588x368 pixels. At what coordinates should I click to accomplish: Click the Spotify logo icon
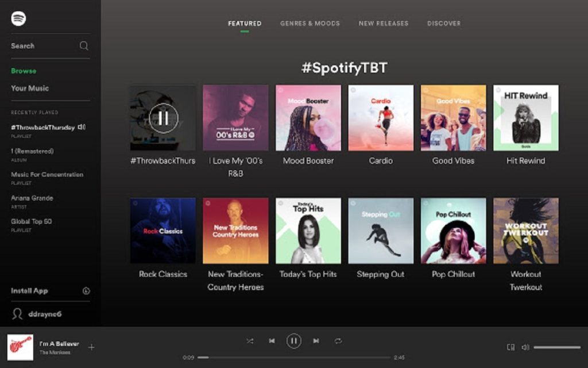click(18, 18)
